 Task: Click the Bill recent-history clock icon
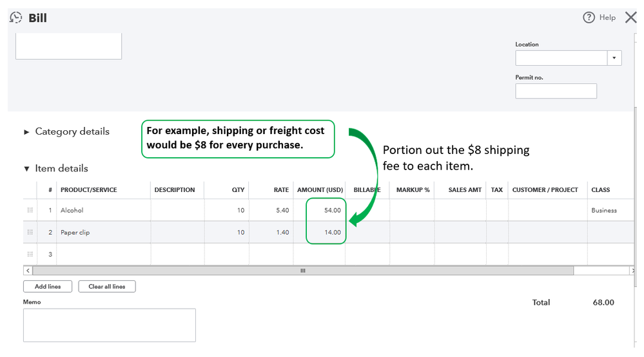click(16, 17)
